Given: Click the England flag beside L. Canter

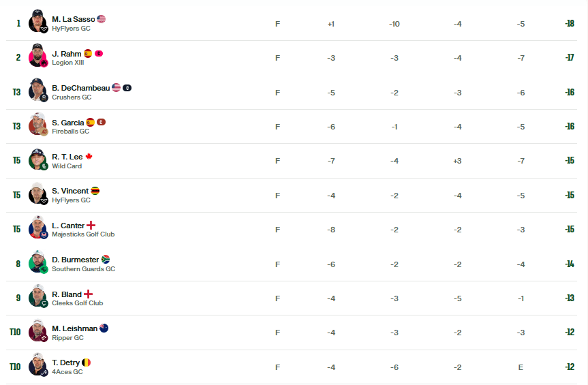Looking at the screenshot, I should (91, 226).
